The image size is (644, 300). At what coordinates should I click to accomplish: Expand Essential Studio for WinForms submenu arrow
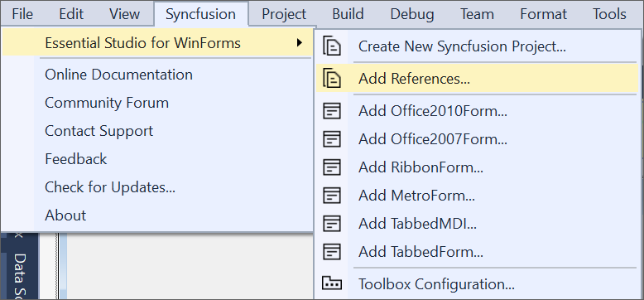click(x=300, y=42)
